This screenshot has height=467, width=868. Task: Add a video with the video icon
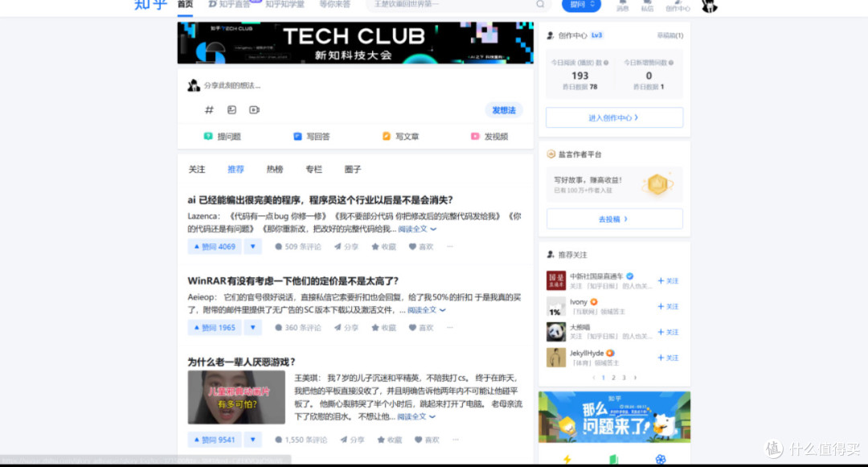coord(254,109)
